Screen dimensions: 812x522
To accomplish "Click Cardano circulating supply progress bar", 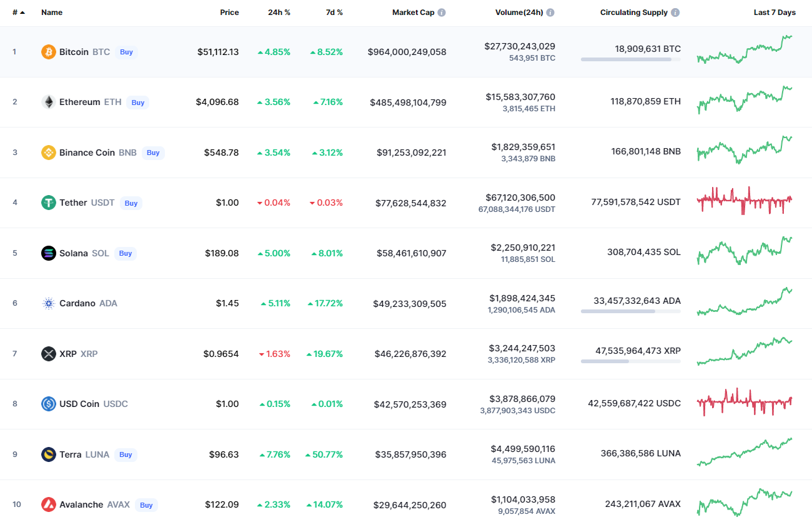I will coord(631,311).
